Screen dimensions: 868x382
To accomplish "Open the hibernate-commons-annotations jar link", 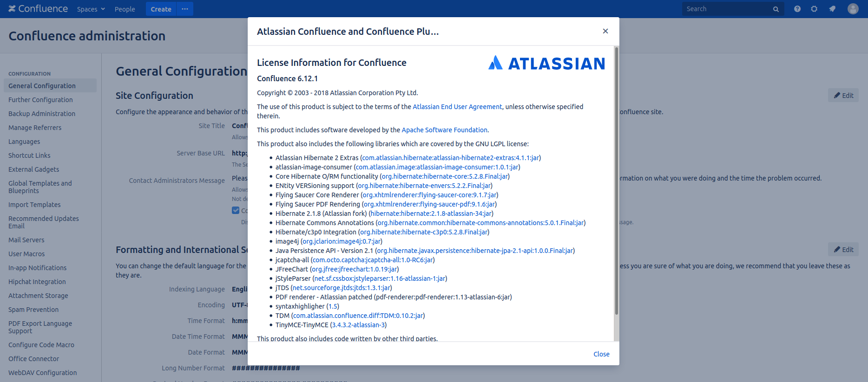I will click(481, 223).
